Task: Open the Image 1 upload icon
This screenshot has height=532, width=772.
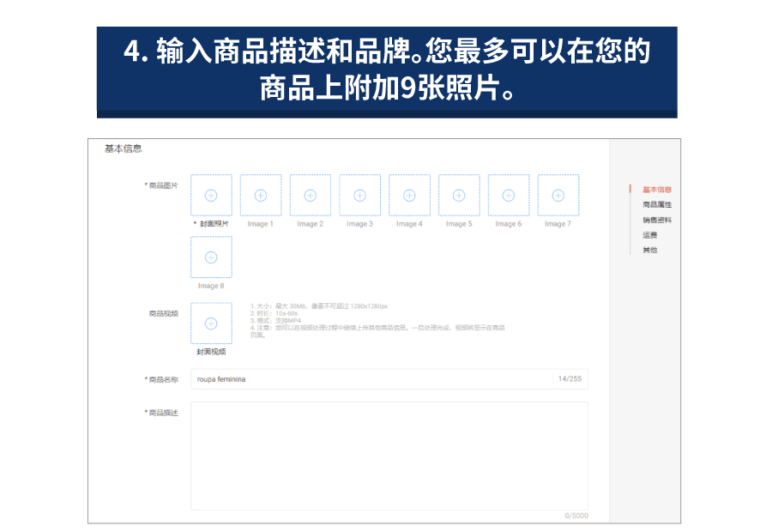Action: (x=260, y=195)
